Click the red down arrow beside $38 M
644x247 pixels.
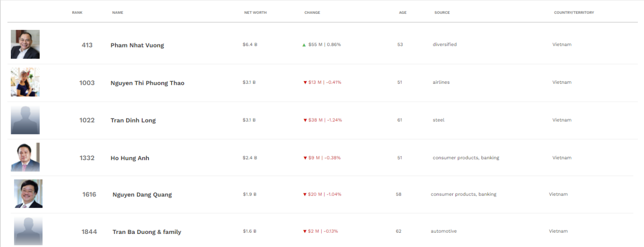pos(305,120)
